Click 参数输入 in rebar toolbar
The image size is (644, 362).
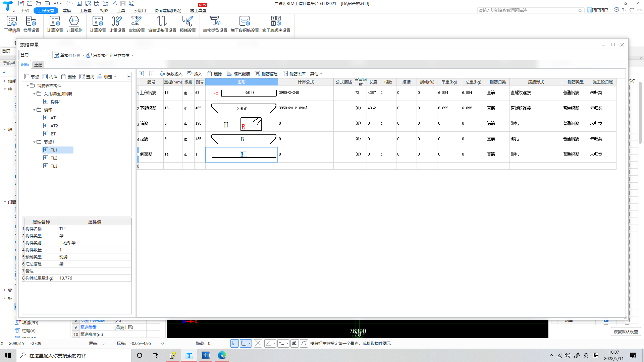coord(171,74)
